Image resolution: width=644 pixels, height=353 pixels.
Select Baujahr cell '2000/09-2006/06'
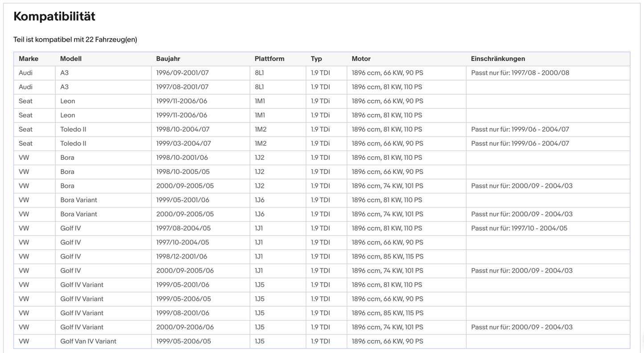pyautogui.click(x=185, y=327)
